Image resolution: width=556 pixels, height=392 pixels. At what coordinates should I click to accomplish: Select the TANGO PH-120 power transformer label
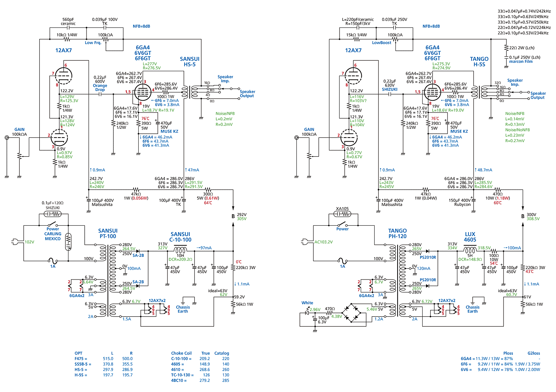398,234
